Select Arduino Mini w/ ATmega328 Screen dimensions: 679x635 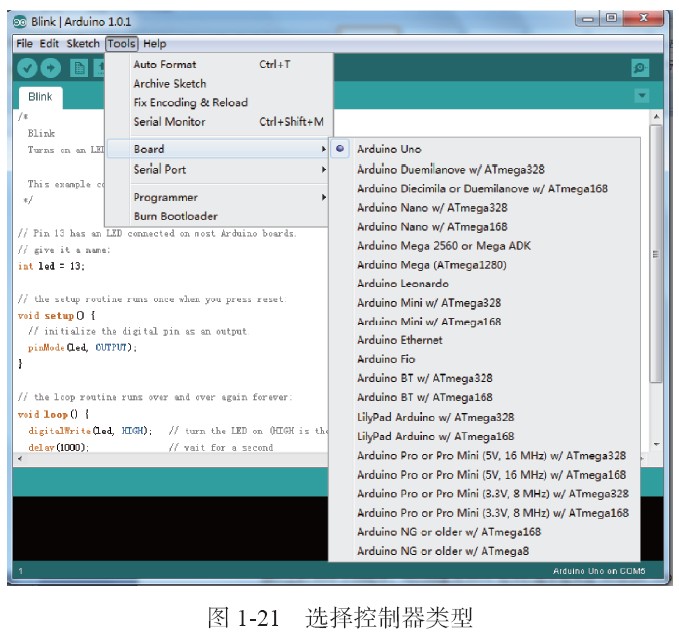tap(485, 303)
